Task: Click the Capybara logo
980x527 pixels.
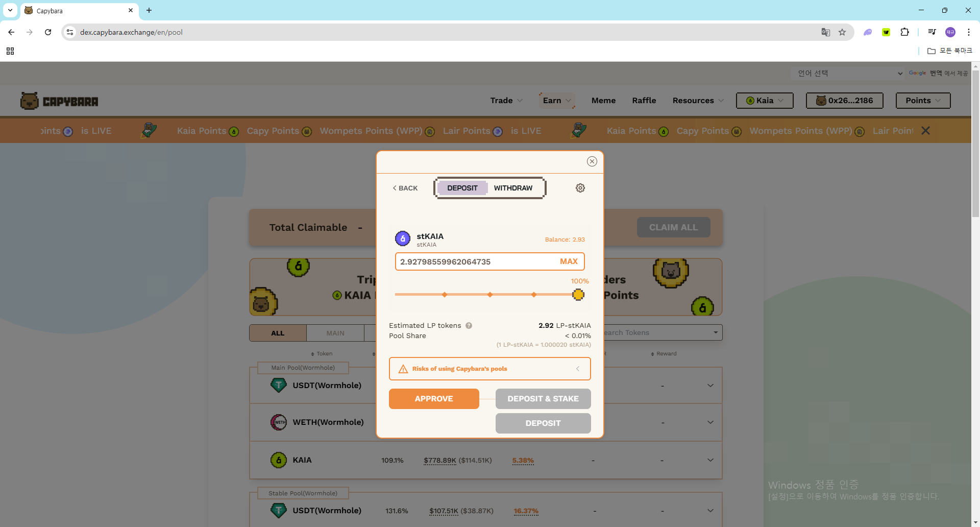Action: (x=59, y=101)
